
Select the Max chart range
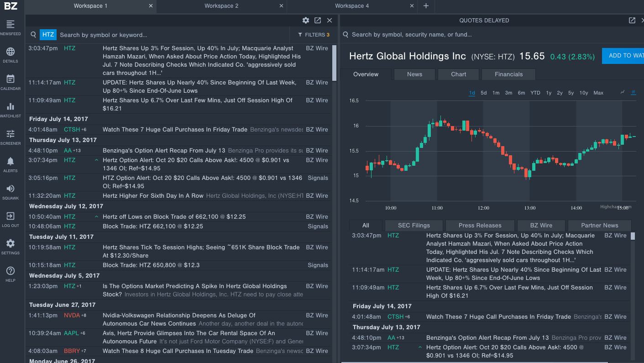(x=598, y=93)
